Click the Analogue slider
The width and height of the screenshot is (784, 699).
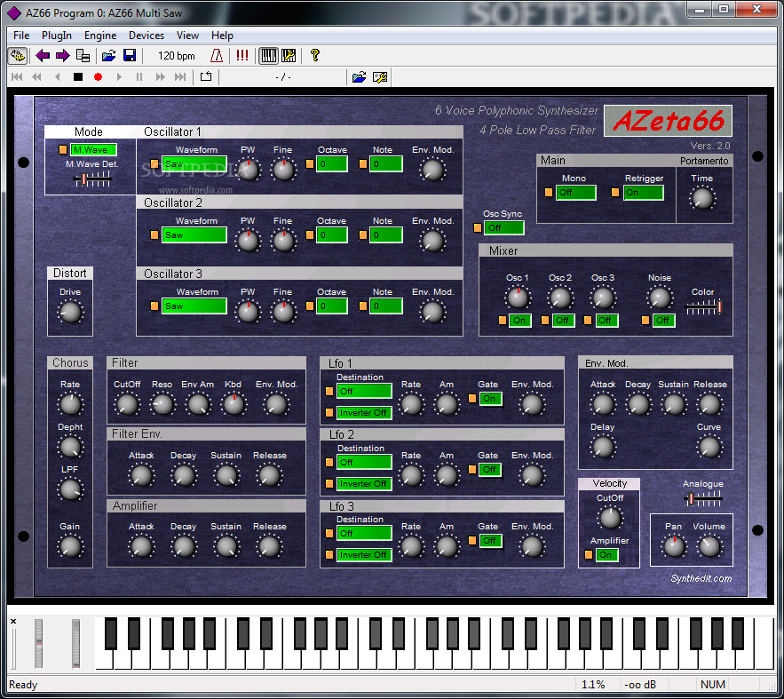pyautogui.click(x=703, y=499)
